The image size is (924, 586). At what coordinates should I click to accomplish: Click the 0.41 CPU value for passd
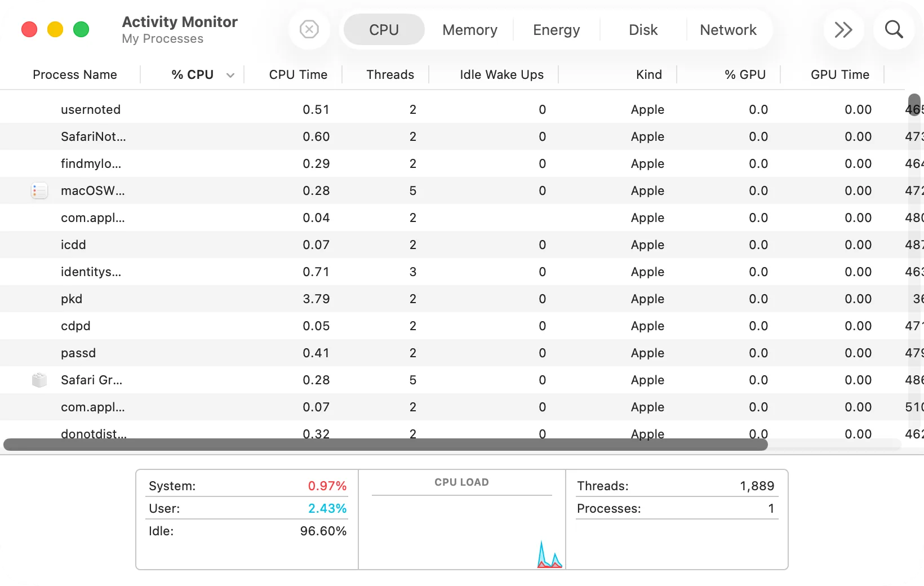pyautogui.click(x=316, y=353)
